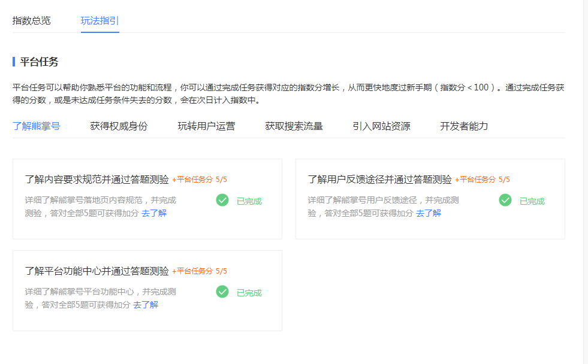Switch to 获得权威身份 task category

[119, 126]
